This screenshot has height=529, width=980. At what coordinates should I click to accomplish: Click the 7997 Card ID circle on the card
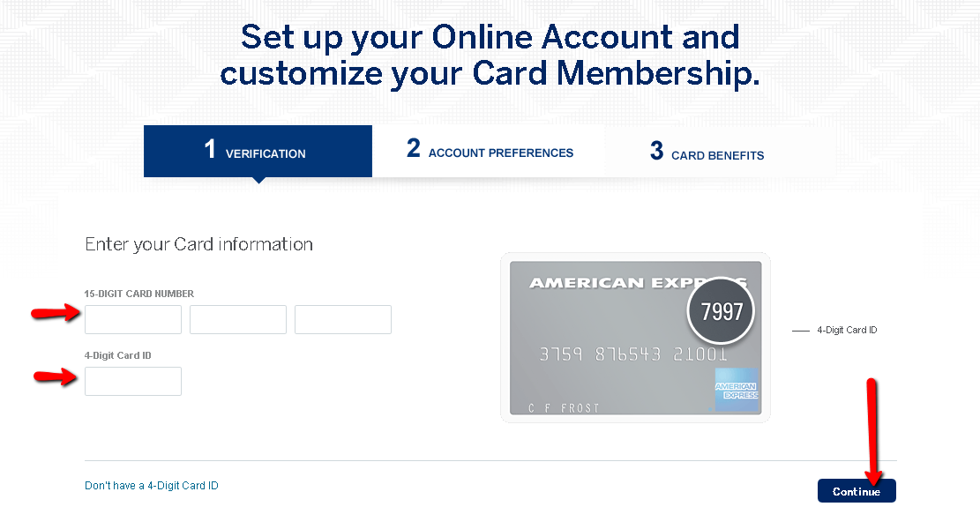click(x=721, y=310)
